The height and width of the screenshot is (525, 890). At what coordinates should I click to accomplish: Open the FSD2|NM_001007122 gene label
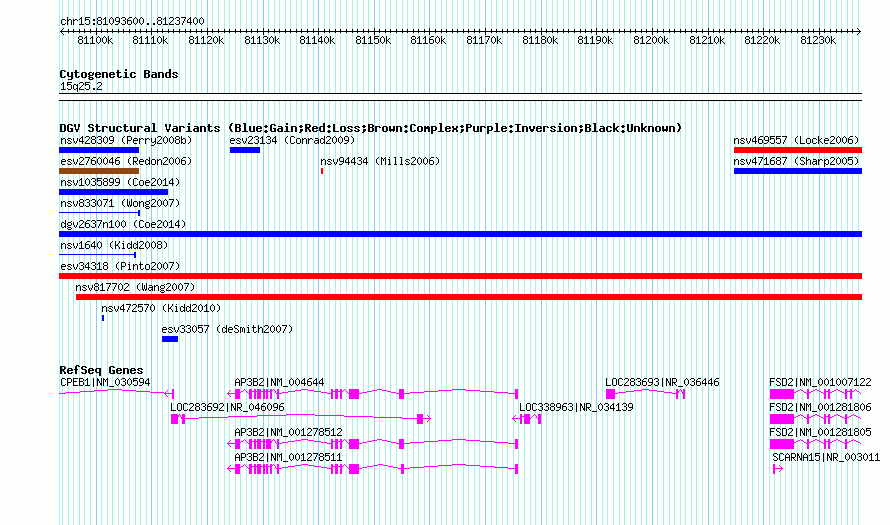tap(820, 383)
